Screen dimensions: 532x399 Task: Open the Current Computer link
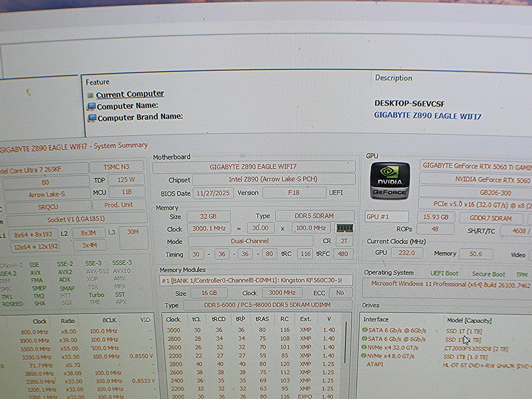[130, 94]
